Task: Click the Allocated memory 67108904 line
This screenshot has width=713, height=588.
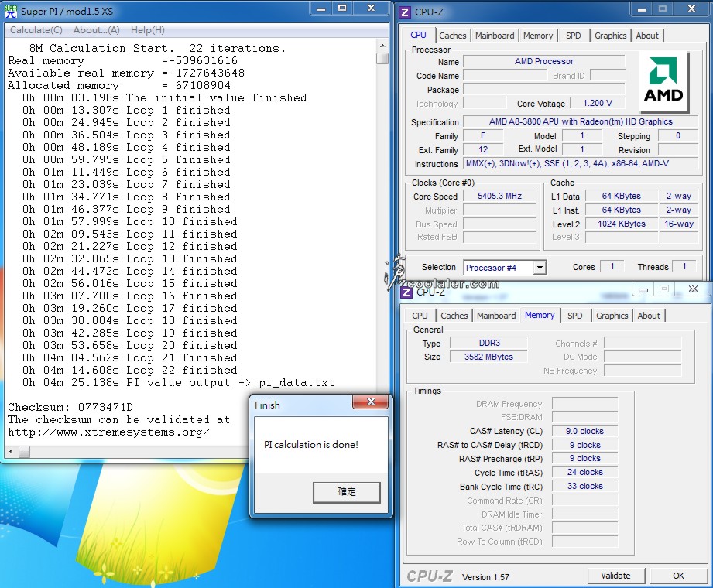Action: (x=119, y=85)
